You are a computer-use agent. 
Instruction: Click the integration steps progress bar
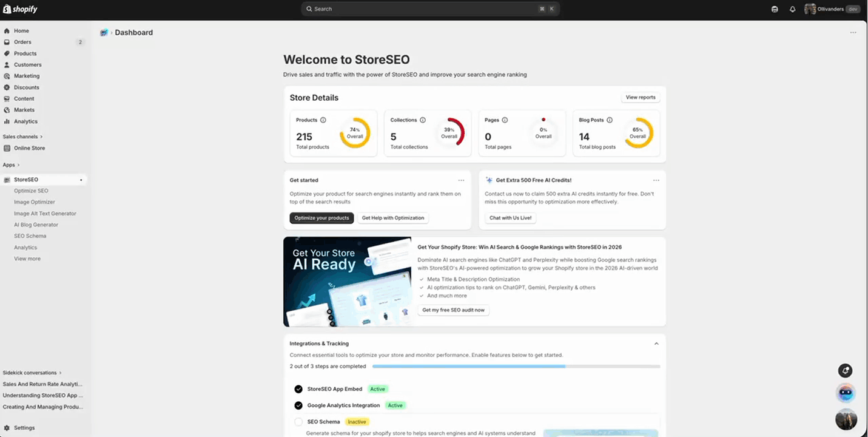pos(516,367)
